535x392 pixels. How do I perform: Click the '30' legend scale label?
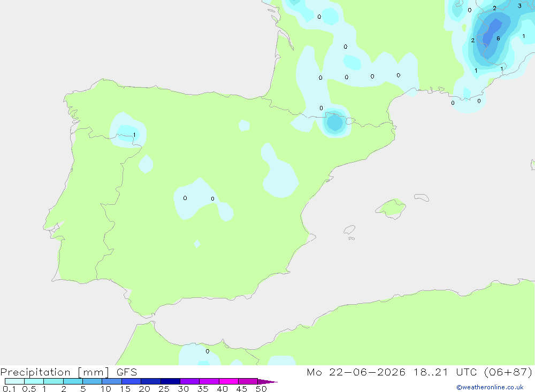point(184,389)
